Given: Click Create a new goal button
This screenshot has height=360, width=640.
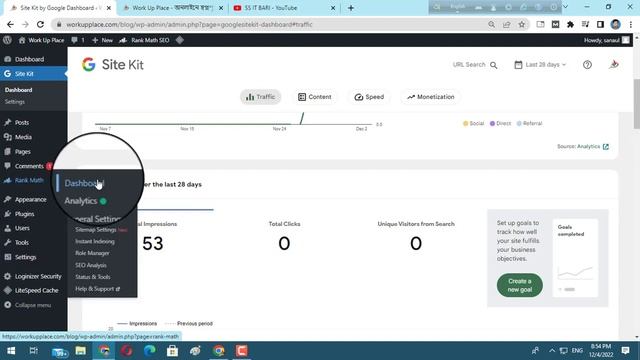Looking at the screenshot, I should click(520, 285).
